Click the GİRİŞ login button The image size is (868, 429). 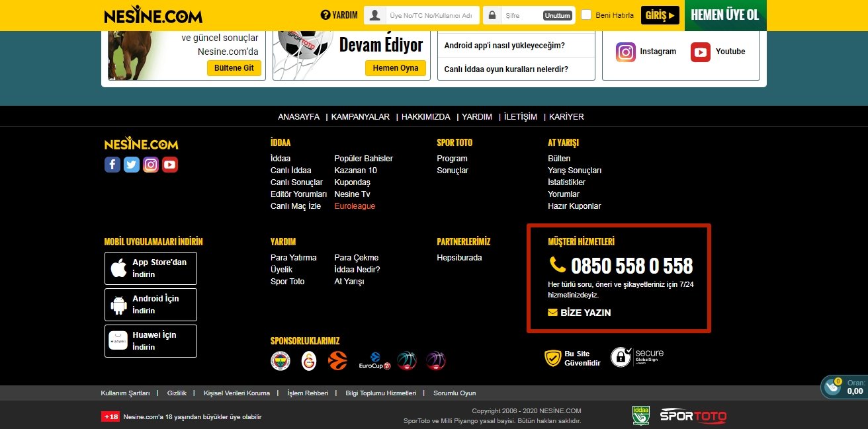(x=660, y=15)
